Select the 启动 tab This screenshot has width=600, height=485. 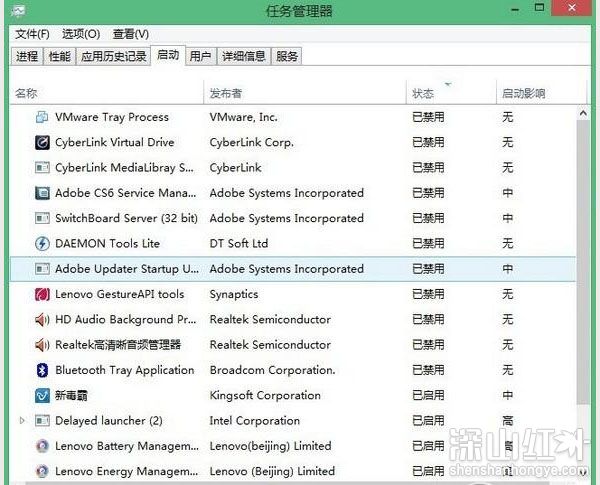click(x=168, y=55)
